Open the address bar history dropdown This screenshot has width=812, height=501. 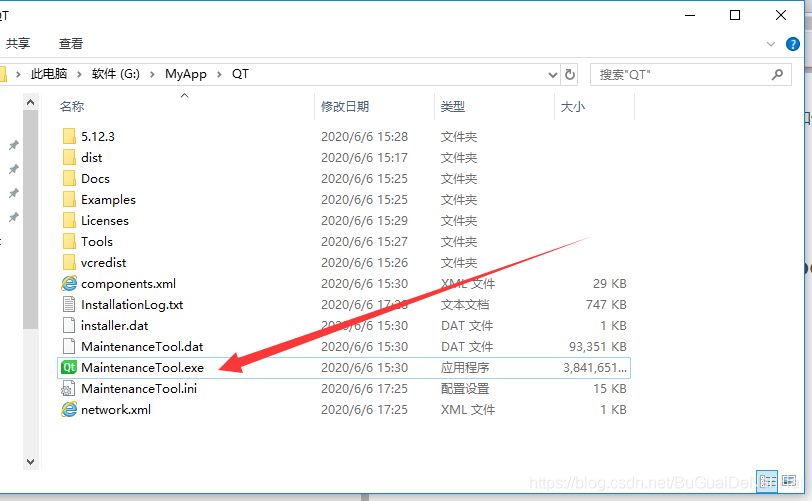tap(553, 75)
